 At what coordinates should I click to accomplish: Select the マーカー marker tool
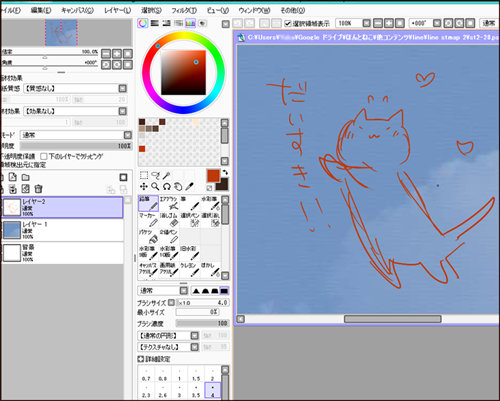click(148, 220)
